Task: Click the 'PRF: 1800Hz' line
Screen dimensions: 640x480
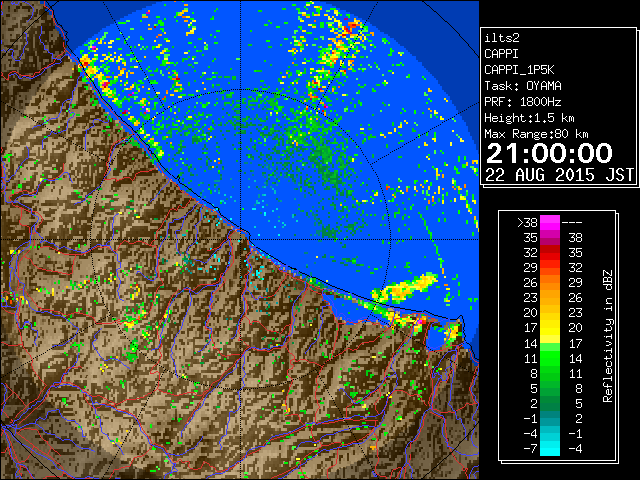Action: click(x=523, y=102)
